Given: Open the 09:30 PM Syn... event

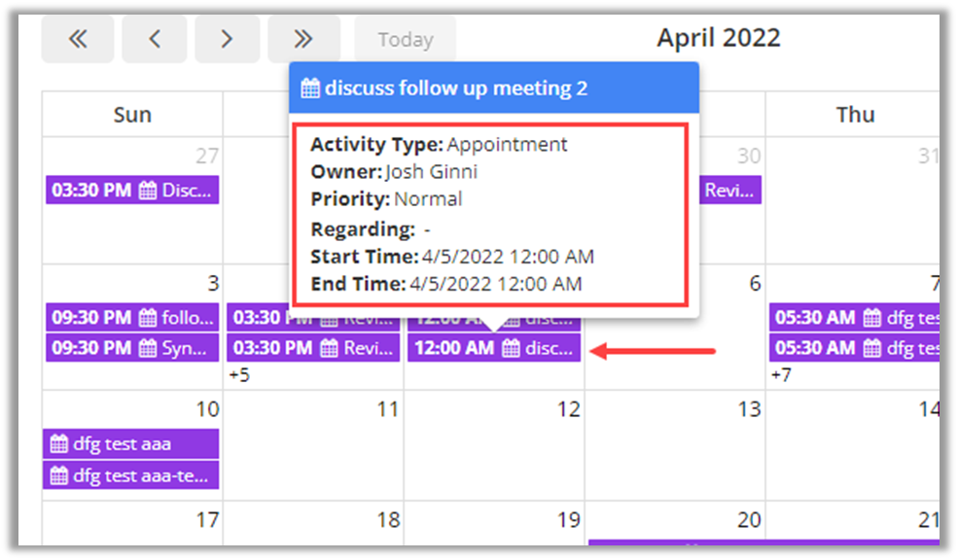Looking at the screenshot, I should coord(132,348).
